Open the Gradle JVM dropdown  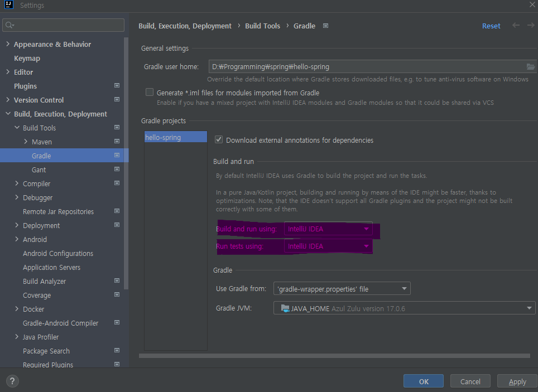point(404,308)
